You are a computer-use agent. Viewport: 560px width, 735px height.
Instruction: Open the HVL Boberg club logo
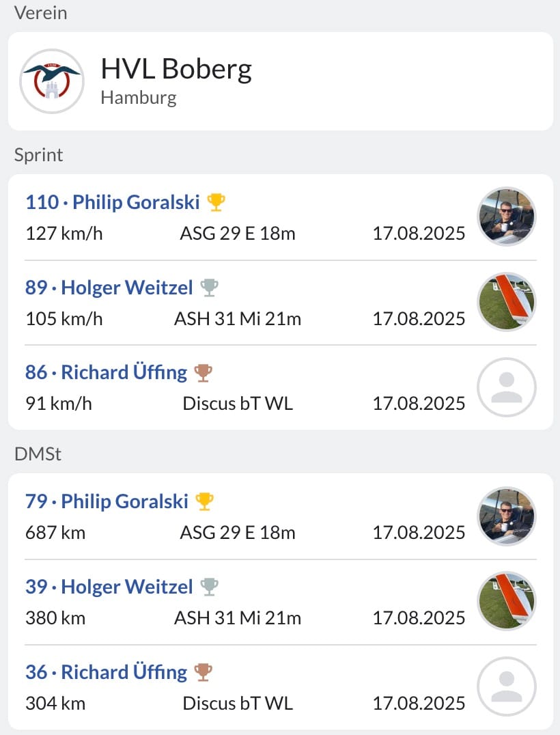(x=51, y=81)
